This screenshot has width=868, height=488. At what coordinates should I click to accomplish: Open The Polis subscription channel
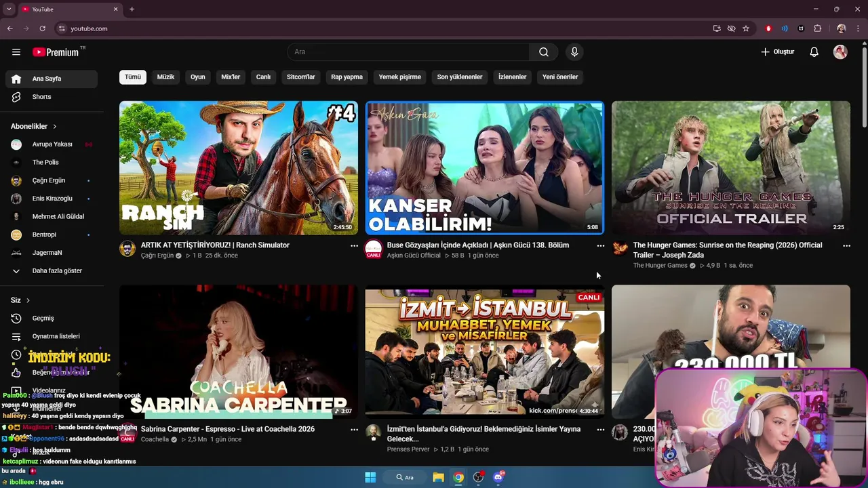point(52,163)
